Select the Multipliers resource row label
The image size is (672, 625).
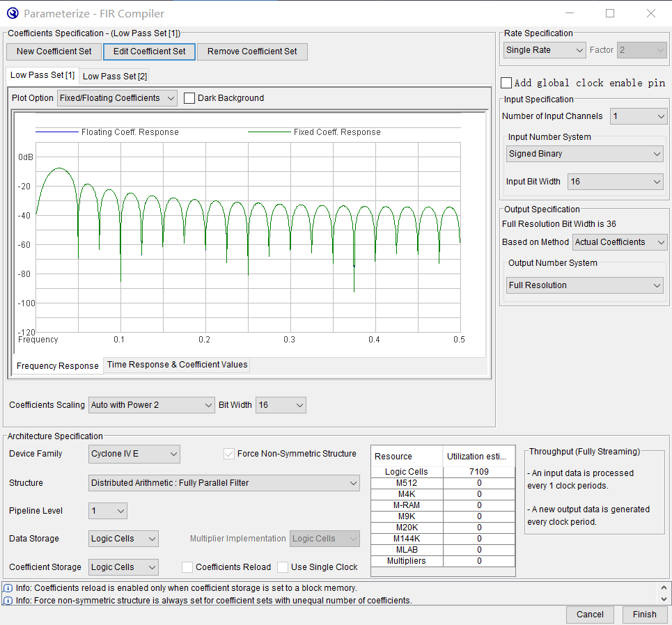407,561
